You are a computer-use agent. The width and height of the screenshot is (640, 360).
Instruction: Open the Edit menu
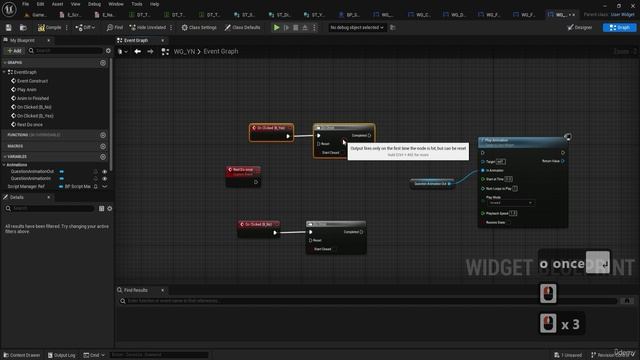coord(40,4)
